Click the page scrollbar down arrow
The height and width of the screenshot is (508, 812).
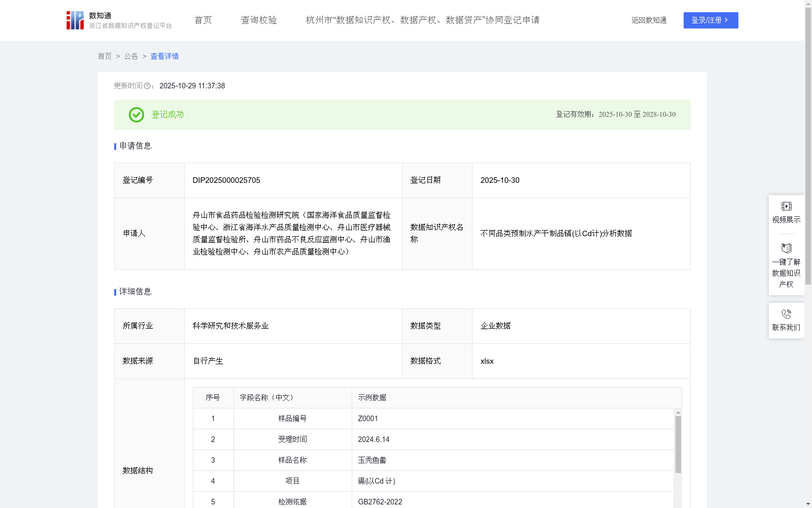point(808,504)
